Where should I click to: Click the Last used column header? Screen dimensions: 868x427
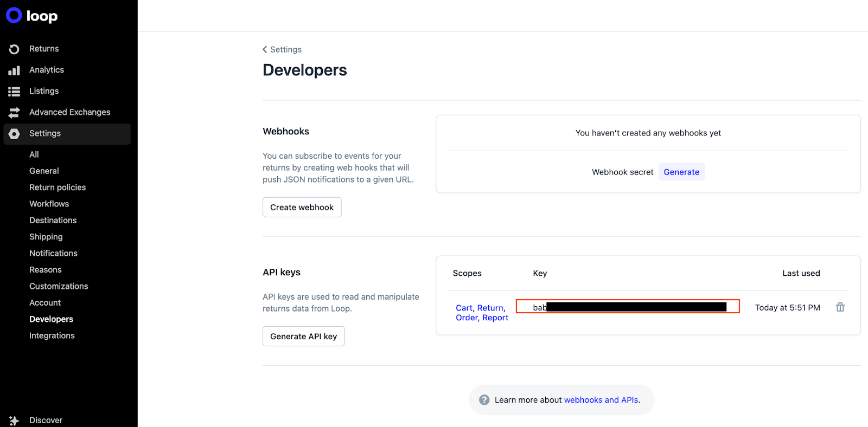[x=801, y=273]
